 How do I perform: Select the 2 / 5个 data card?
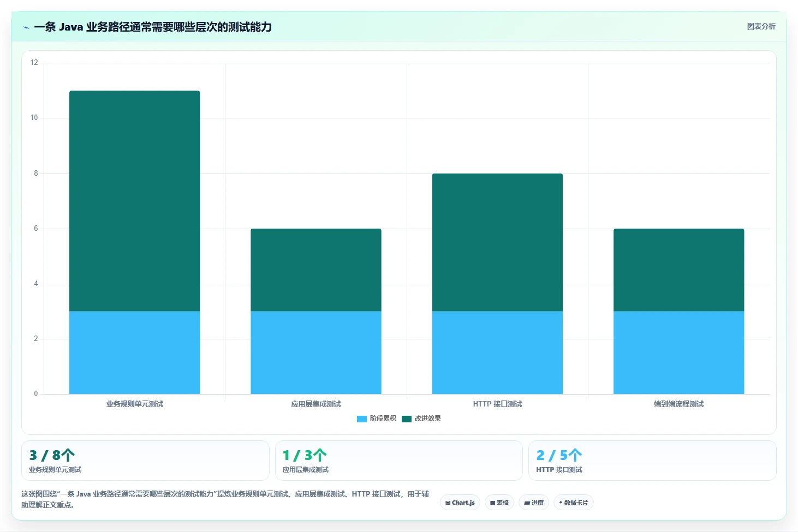pos(652,461)
